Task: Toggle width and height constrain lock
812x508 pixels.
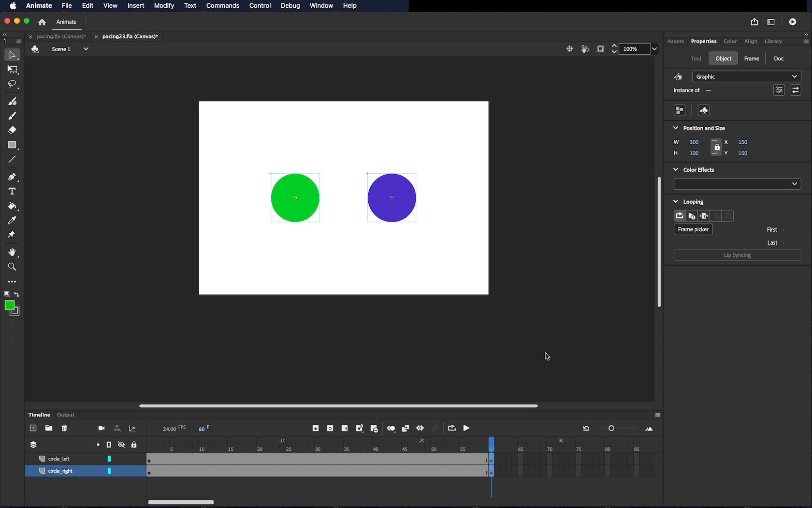Action: pyautogui.click(x=717, y=148)
